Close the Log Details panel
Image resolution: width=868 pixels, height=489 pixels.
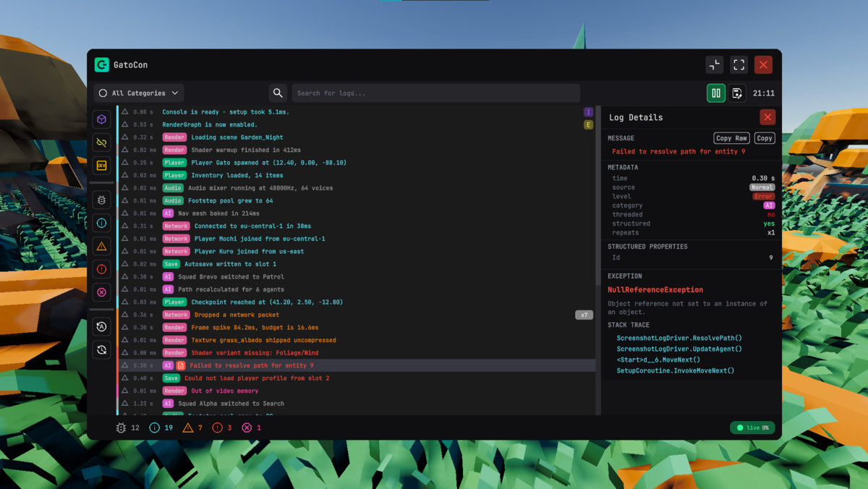768,117
